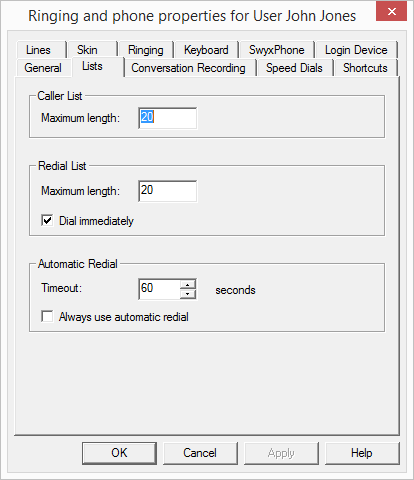Image resolution: width=414 pixels, height=480 pixels.
Task: Open the Shortcuts tab
Action: tap(365, 68)
